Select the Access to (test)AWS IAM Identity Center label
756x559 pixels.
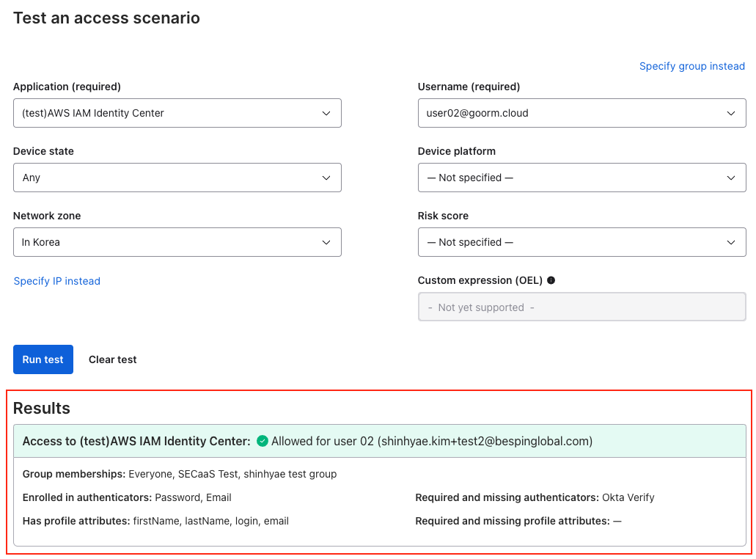pyautogui.click(x=136, y=441)
